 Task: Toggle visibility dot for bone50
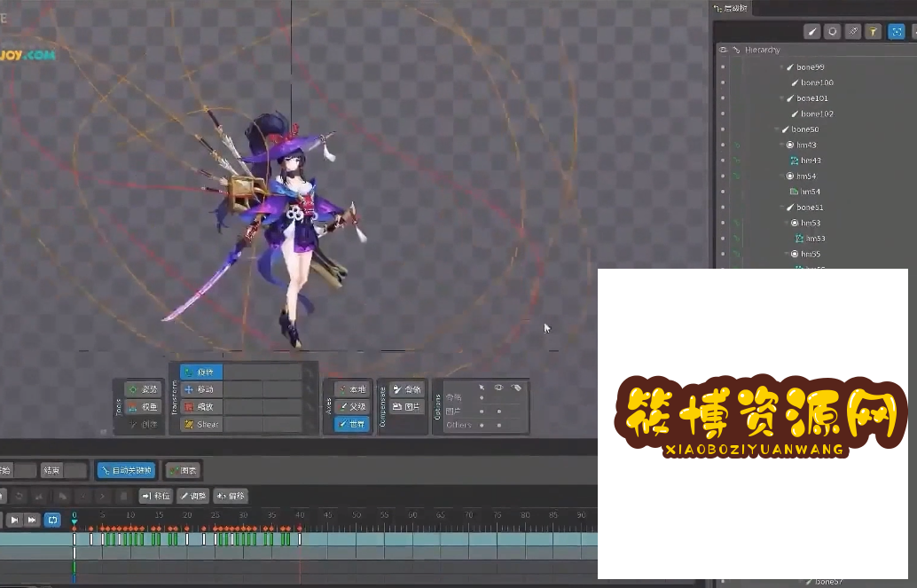(x=724, y=129)
